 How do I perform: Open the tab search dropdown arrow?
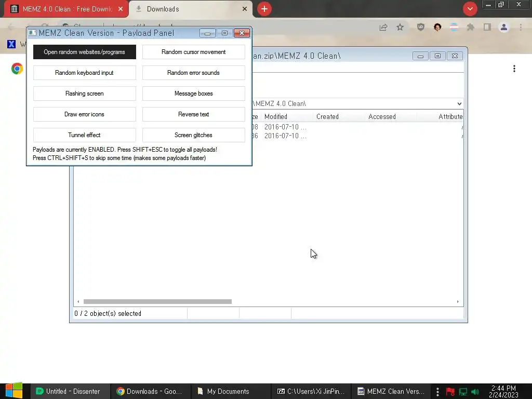pos(470,9)
